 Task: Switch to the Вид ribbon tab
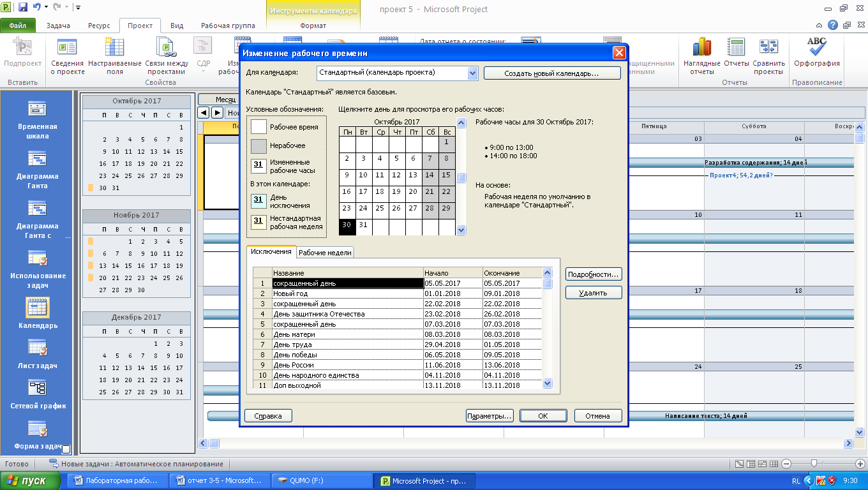pos(177,26)
